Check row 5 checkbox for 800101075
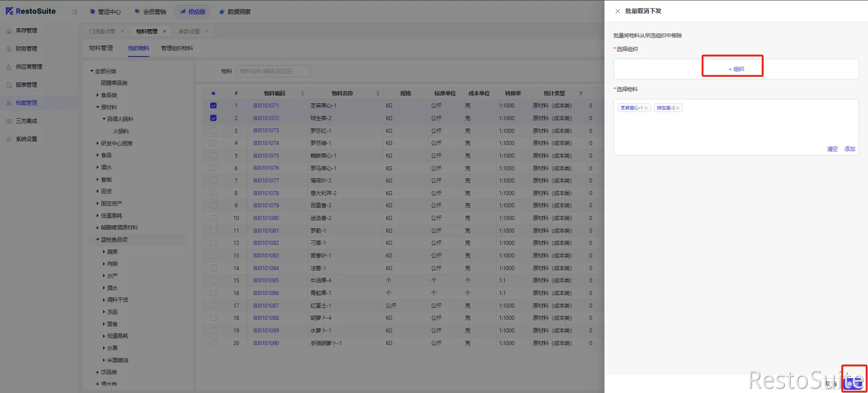The width and height of the screenshot is (868, 393). (x=213, y=156)
